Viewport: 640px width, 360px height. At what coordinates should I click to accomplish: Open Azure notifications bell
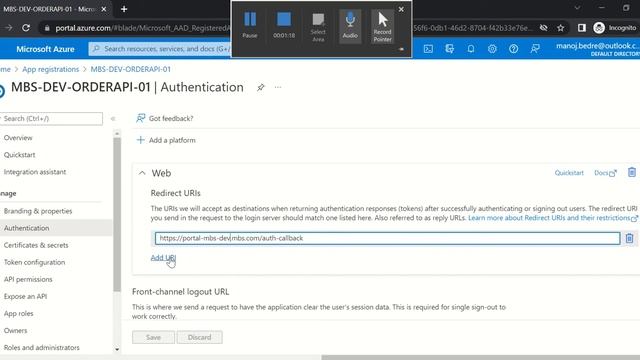tap(471, 49)
